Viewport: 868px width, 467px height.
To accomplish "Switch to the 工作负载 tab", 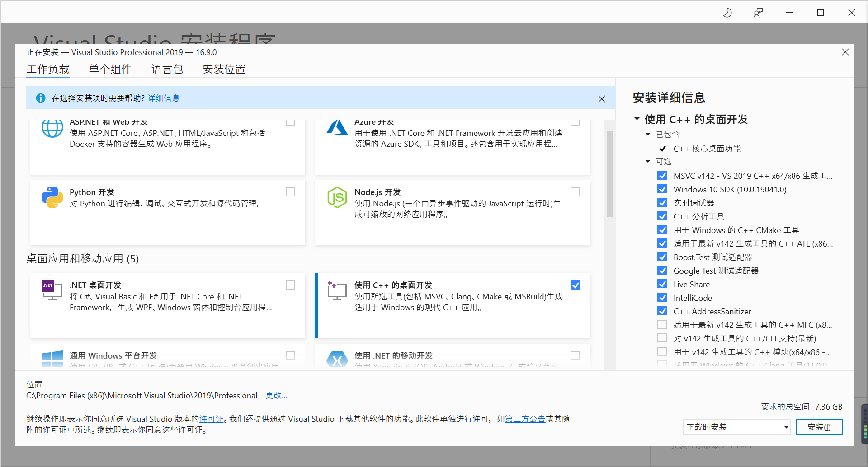I will tap(48, 69).
